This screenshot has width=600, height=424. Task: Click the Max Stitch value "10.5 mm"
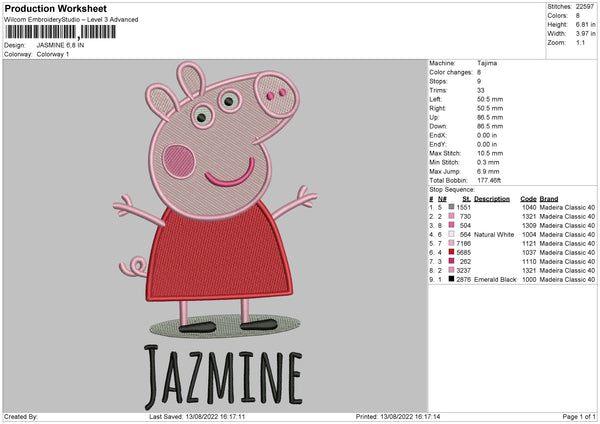(x=490, y=153)
